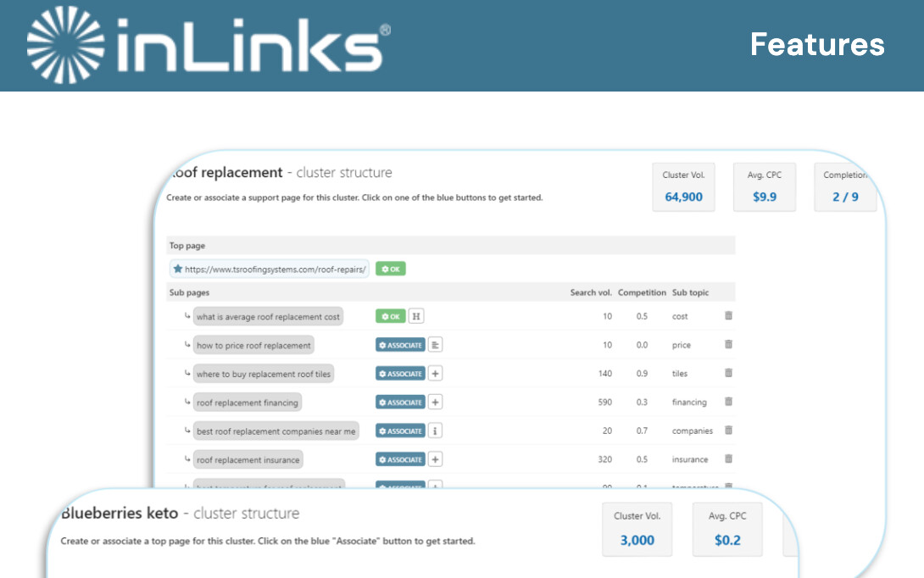Viewport: 924px width, 578px height.
Task: Select the 'where to buy replacement roof tiles' keyword
Action: click(x=264, y=374)
